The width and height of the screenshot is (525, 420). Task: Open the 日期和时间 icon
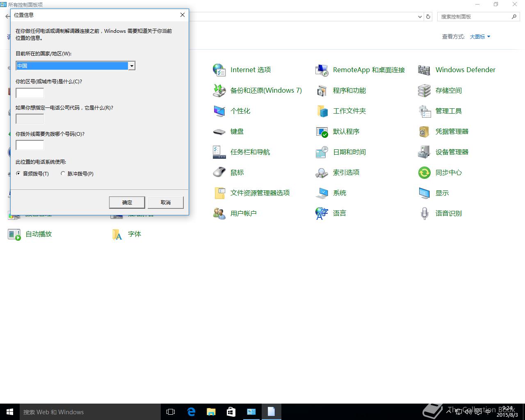(x=322, y=152)
